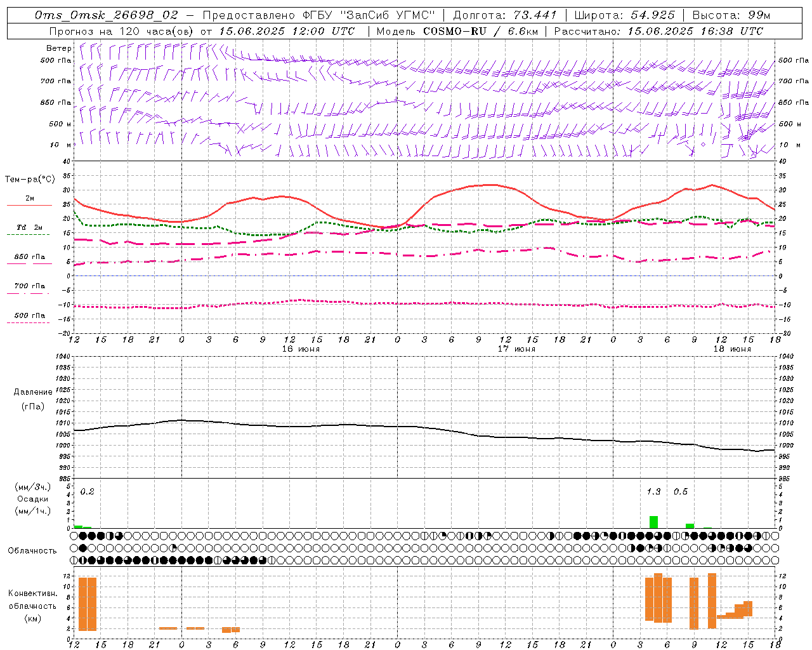
Task: Click the Высота: 99м header field
Action: point(731,15)
